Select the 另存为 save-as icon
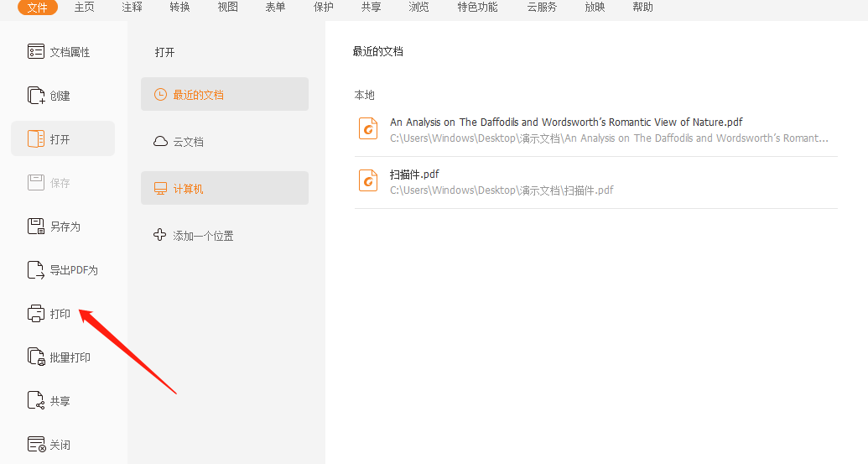The height and width of the screenshot is (464, 868). coord(36,227)
